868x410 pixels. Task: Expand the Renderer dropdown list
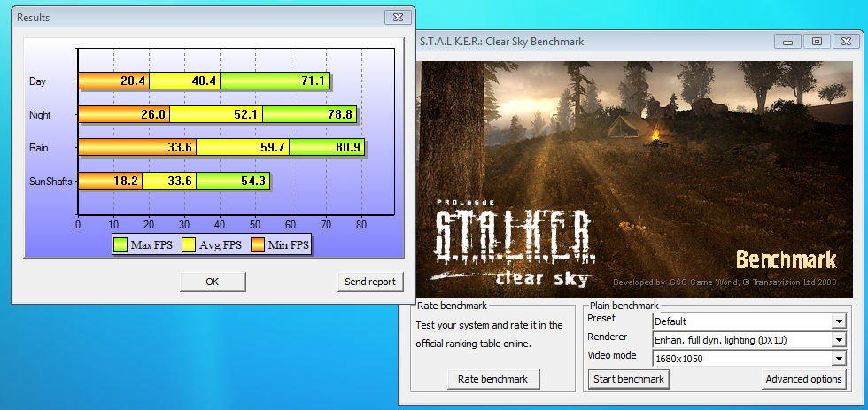[749, 340]
